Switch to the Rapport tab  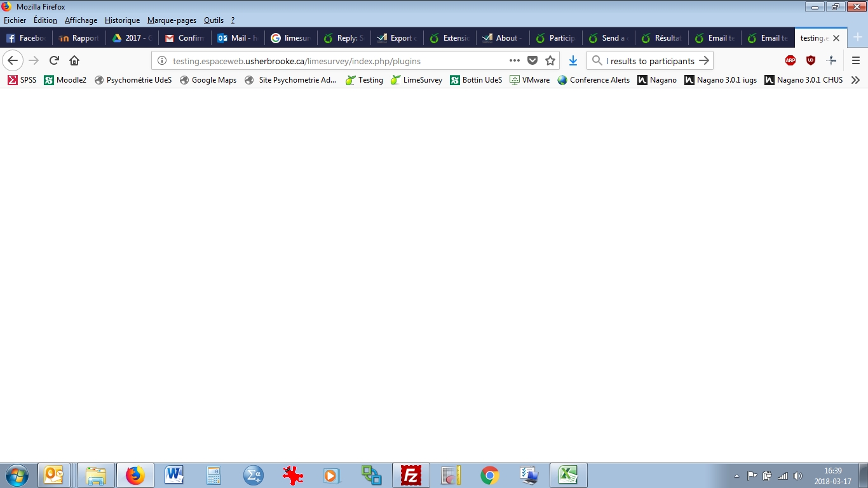[x=79, y=38]
